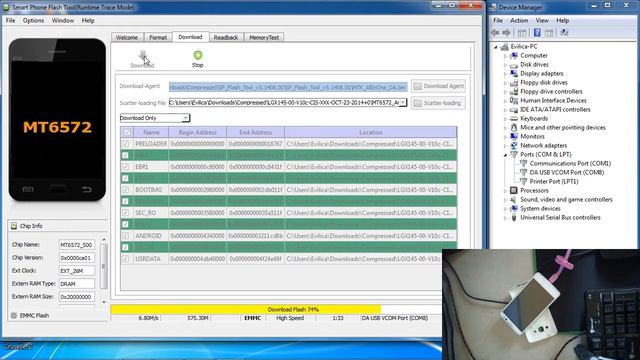Switch to the Format tab

point(158,38)
